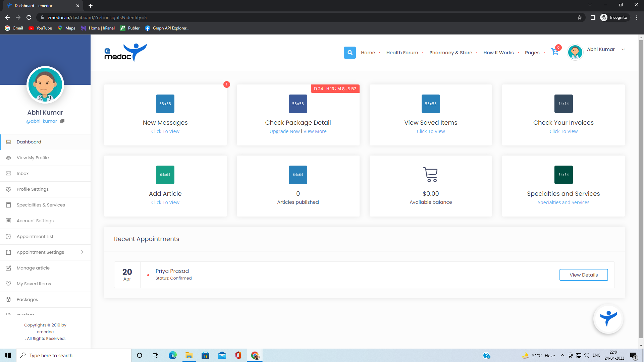644x362 pixels.
Task: Click the Specialties and Services card icon
Action: click(563, 175)
